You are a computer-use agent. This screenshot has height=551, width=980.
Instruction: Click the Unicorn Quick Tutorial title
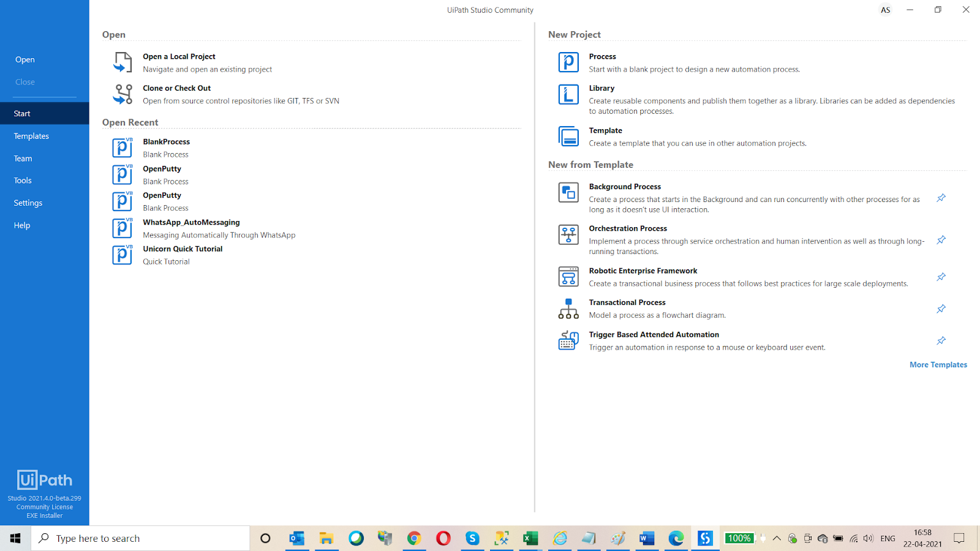(183, 249)
